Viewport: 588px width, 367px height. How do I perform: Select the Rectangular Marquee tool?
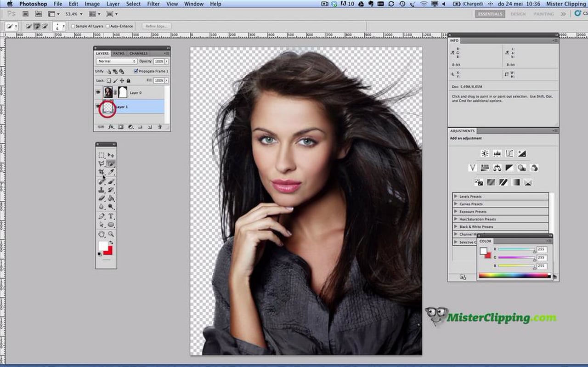click(x=102, y=155)
